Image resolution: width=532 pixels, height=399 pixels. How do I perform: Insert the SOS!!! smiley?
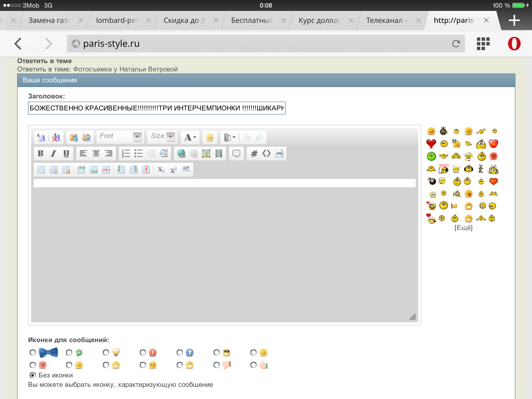[x=444, y=169]
